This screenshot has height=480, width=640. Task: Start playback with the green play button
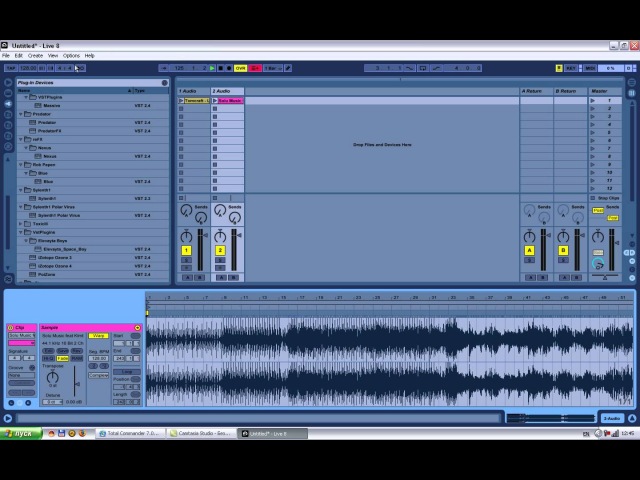tap(212, 68)
